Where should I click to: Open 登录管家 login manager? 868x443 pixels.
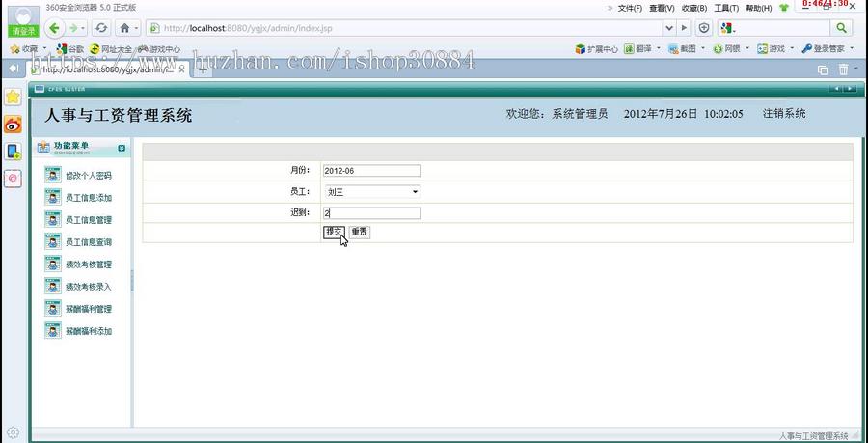[824, 48]
